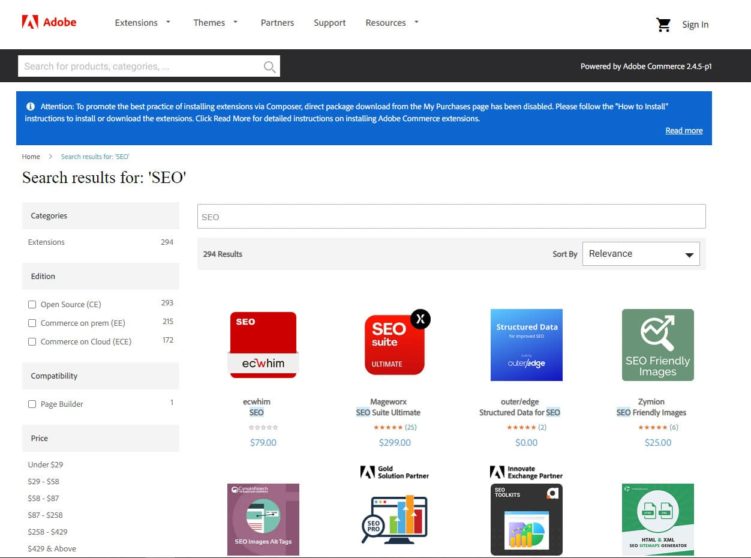Click the Innovate Exchange Partner badge
Image resolution: width=751 pixels, height=558 pixels.
526,472
